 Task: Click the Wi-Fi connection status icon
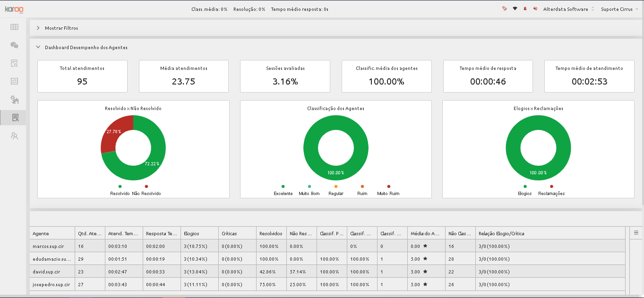(515, 9)
